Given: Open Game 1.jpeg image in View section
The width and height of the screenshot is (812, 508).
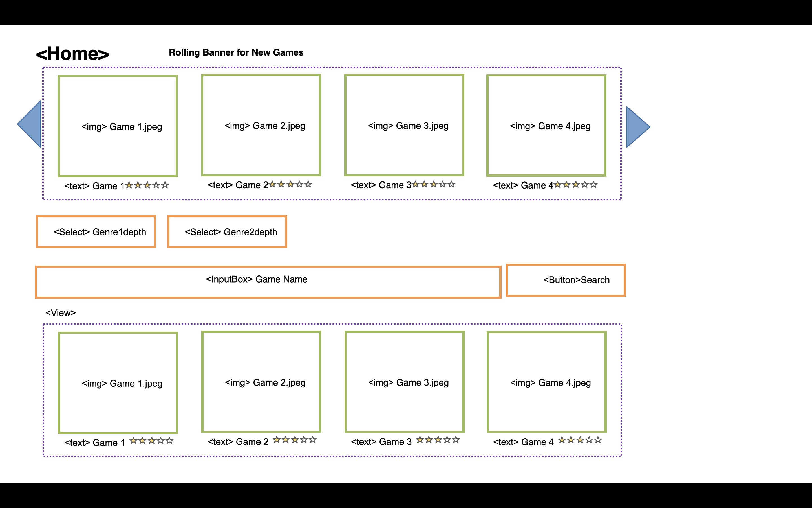Looking at the screenshot, I should [118, 383].
